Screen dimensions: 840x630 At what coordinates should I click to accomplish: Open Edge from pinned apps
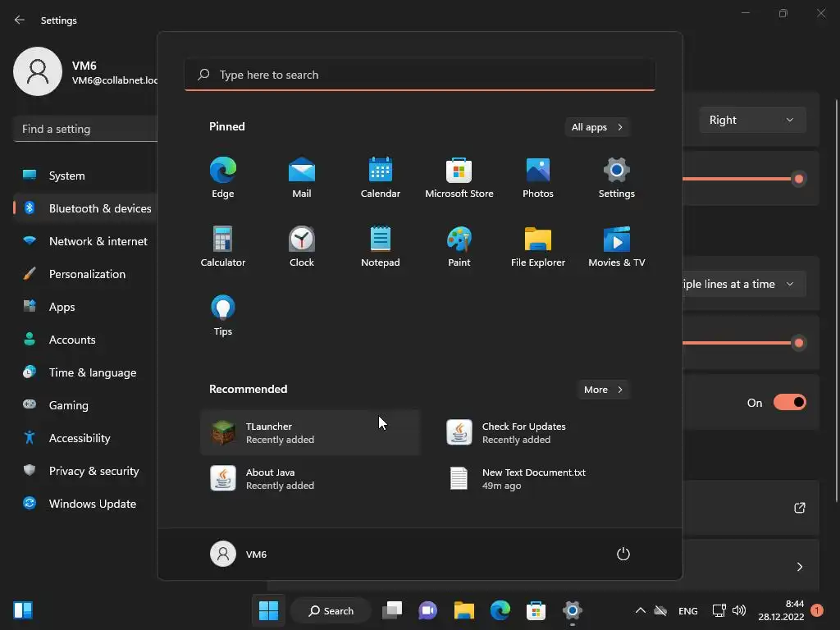tap(223, 178)
